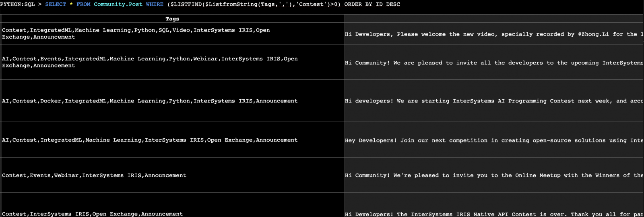Select the Tags cell starting 'Contest,IntegratedML,Machine Learning,Python,SQL'

coord(172,33)
